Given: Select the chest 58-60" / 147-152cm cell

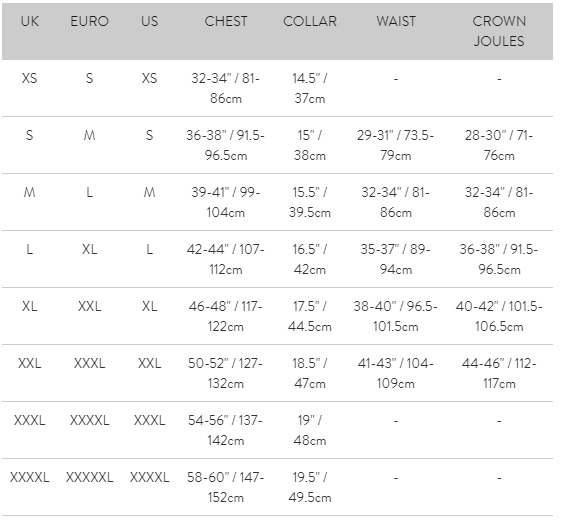Looking at the screenshot, I should (x=226, y=487).
